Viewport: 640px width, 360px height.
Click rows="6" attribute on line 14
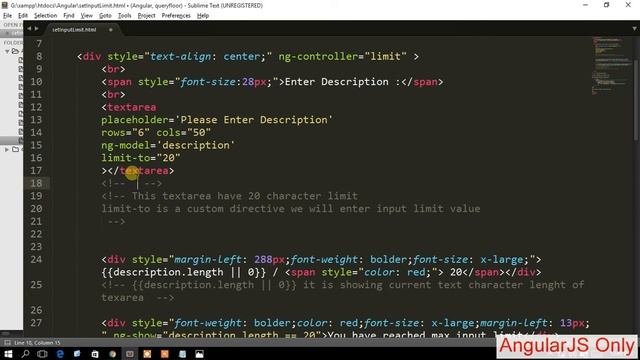(x=126, y=133)
